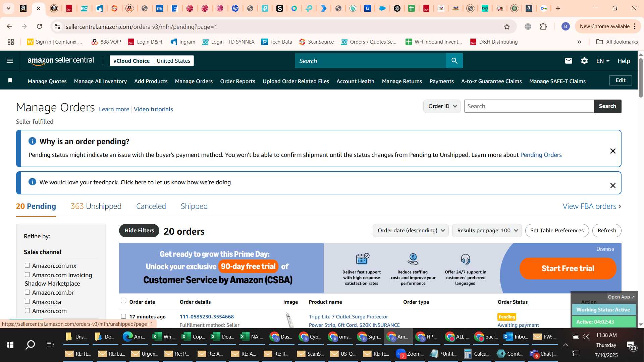Click the bookmark flag icon in nav bar
Screen dimensions: 644x362
[10, 80]
